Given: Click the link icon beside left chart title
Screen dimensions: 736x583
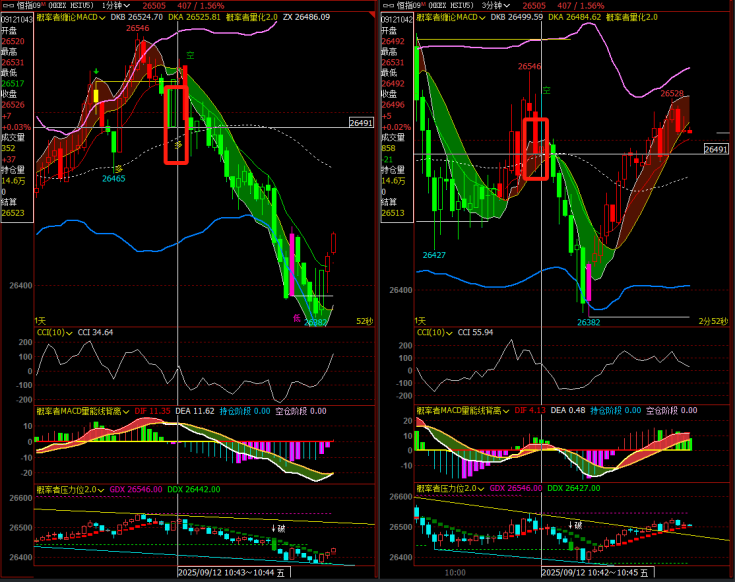Looking at the screenshot, I should click(x=7, y=5).
